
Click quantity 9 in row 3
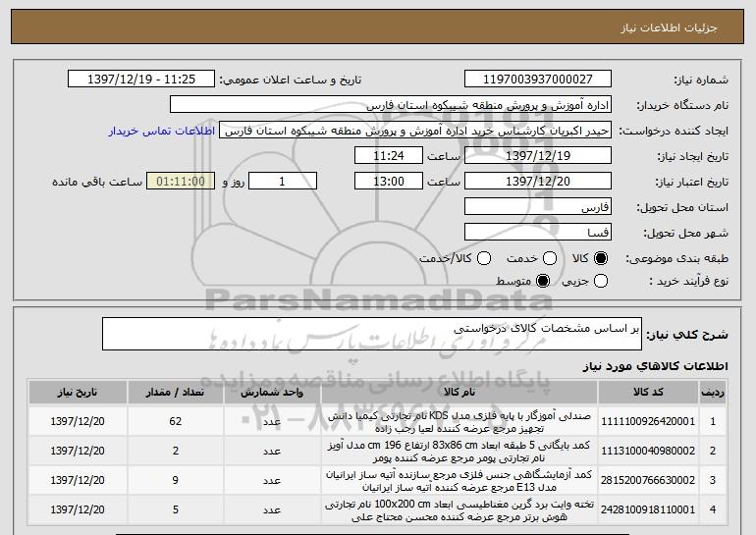coord(175,481)
